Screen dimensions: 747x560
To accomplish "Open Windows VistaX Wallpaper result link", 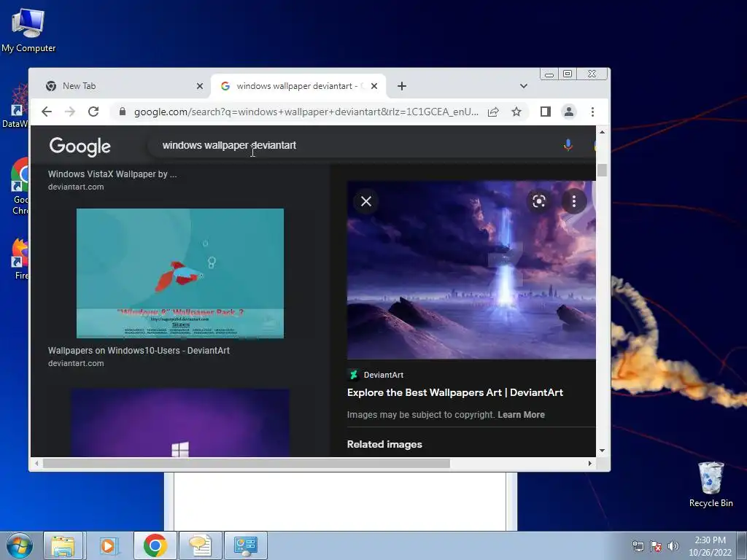I will click(112, 174).
